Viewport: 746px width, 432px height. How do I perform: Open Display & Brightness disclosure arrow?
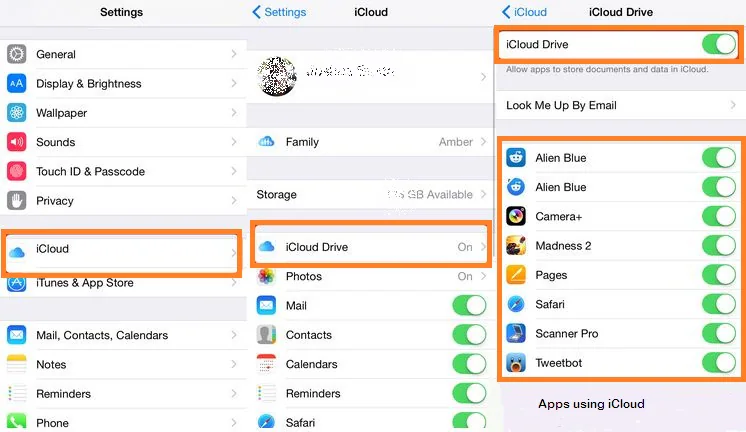[234, 83]
